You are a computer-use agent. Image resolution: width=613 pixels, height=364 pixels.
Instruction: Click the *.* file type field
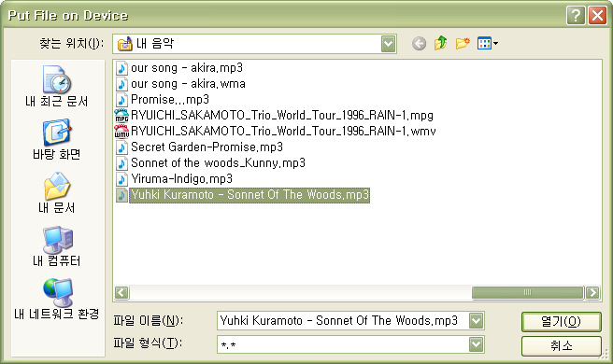pyautogui.click(x=343, y=344)
